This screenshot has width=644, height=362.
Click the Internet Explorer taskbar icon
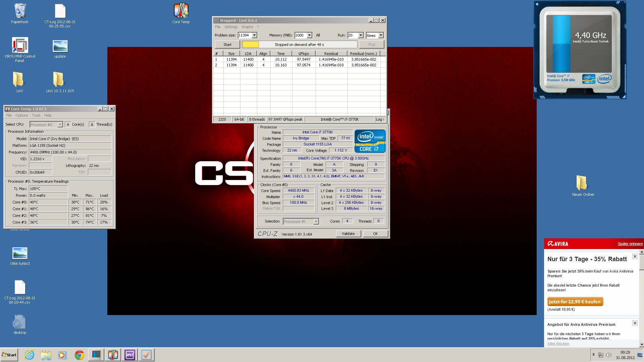tap(30, 355)
